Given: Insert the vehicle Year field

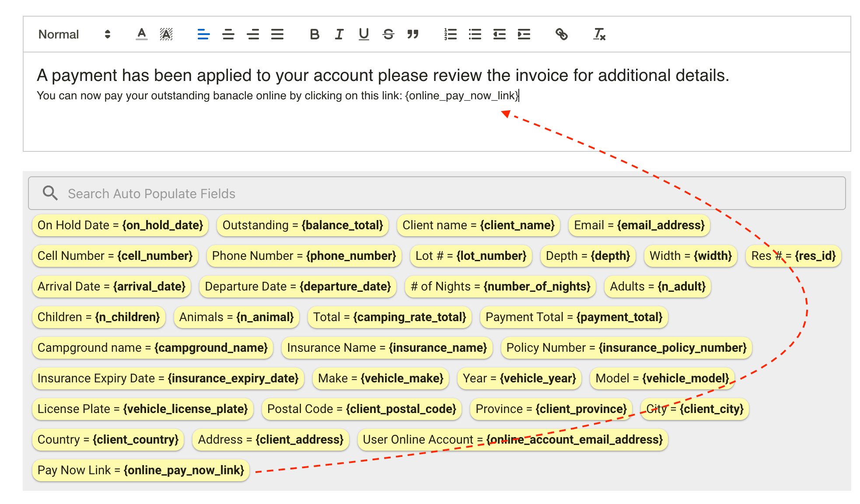Looking at the screenshot, I should click(x=519, y=378).
